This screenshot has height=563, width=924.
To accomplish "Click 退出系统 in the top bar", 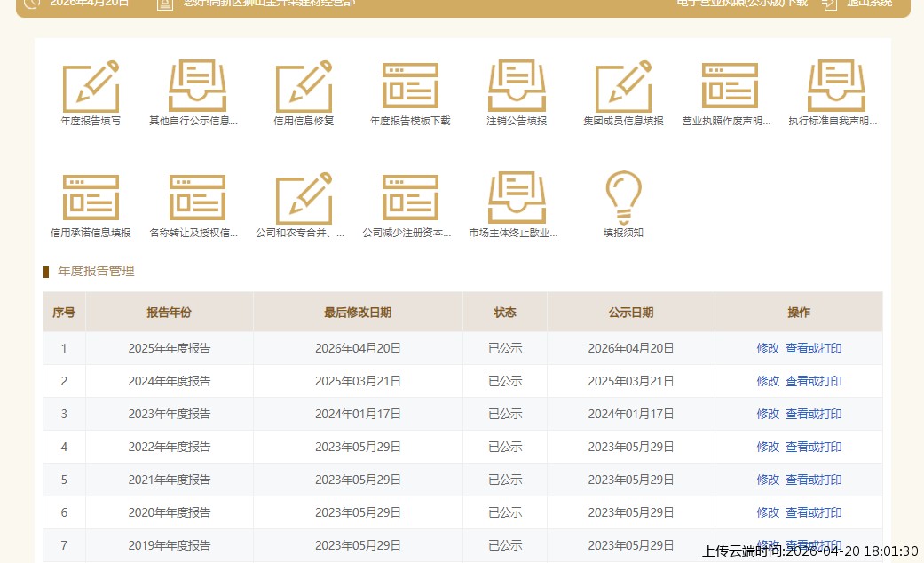I will (x=869, y=4).
